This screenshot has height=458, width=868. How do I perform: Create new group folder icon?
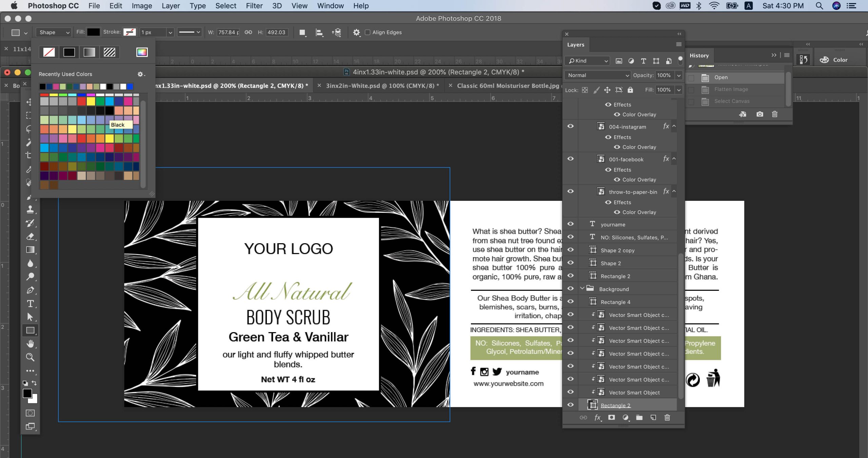[639, 418]
